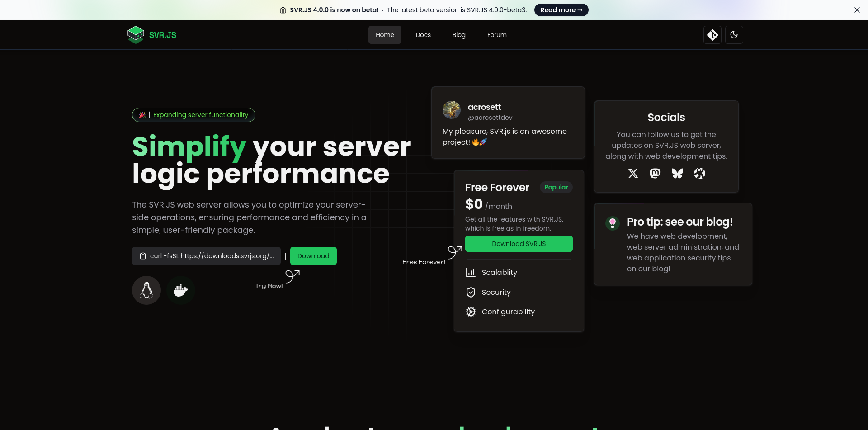Click the home icon in the announcement banner

[283, 10]
